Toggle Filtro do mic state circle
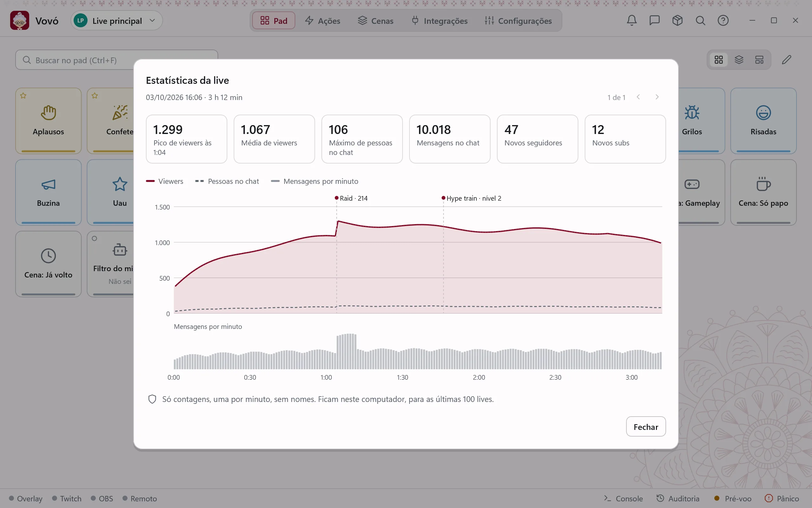Image resolution: width=812 pixels, height=508 pixels. point(94,238)
